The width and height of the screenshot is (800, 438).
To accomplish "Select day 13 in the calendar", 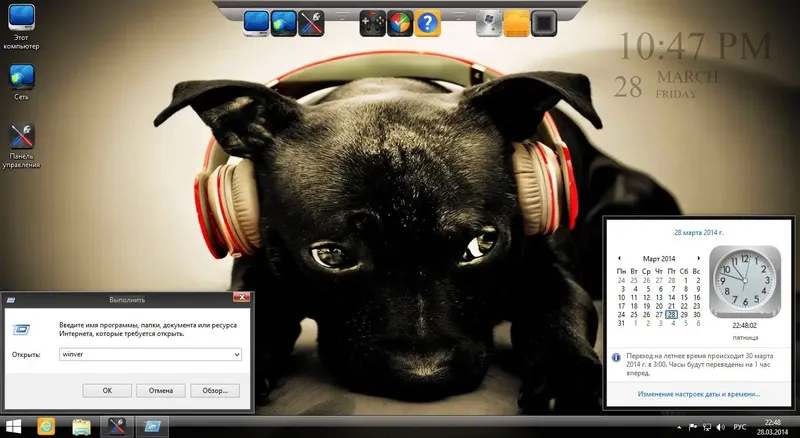I will tap(659, 298).
